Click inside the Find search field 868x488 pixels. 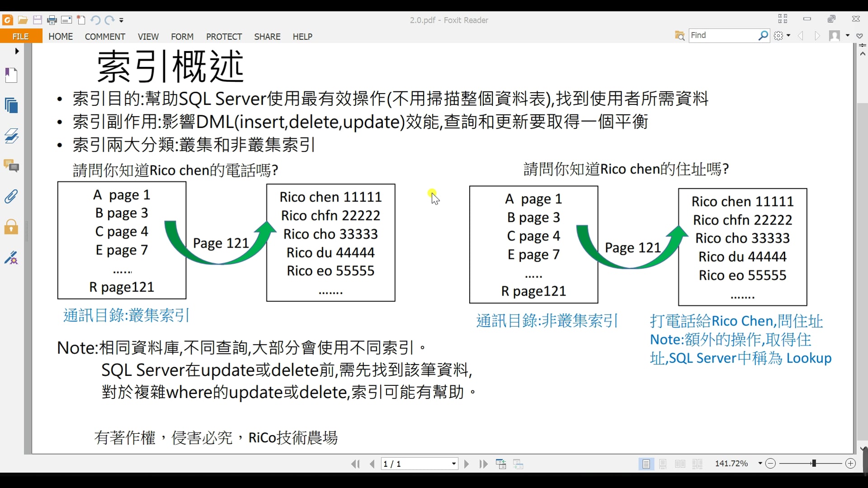click(x=722, y=35)
